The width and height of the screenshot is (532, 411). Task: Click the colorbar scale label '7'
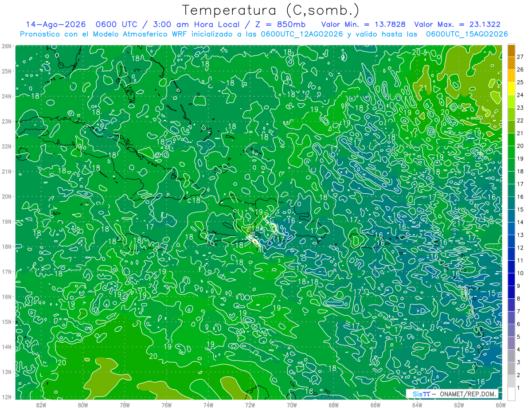(519, 311)
